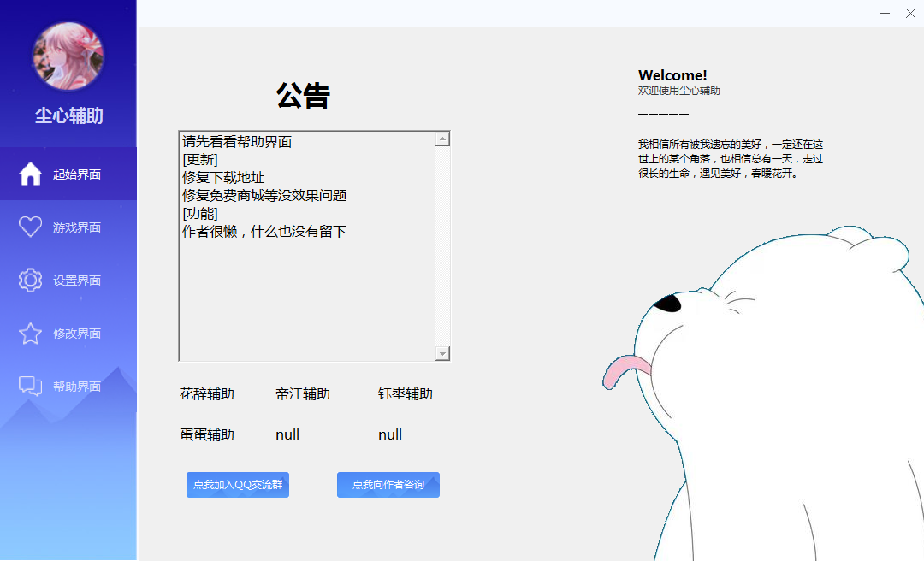
Task: Click the line 修复下载地址
Action: tap(223, 177)
